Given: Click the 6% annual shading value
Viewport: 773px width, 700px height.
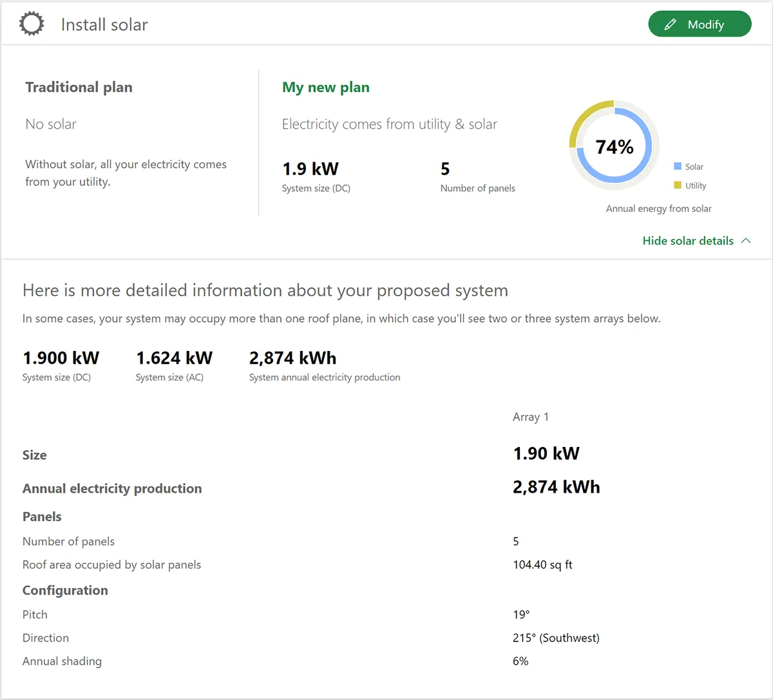Looking at the screenshot, I should [520, 661].
